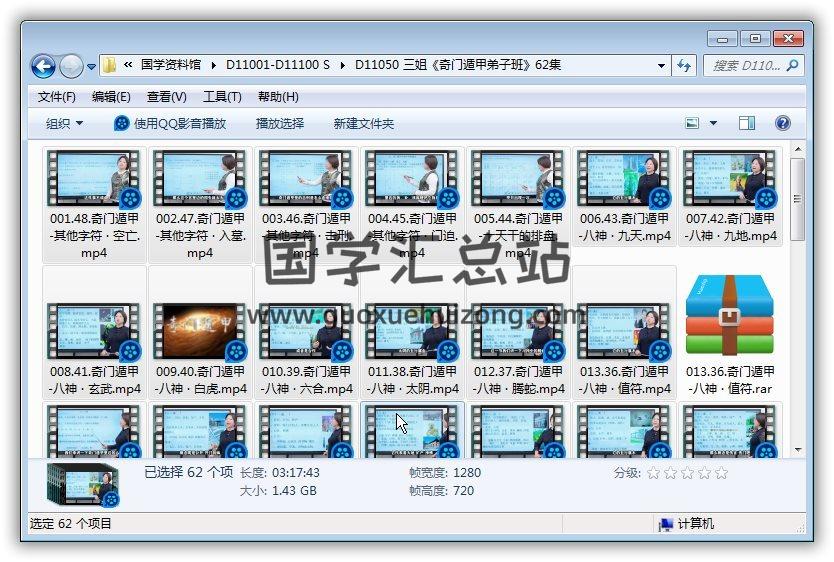The image size is (834, 562).
Task: Expand arrow after 国学资料馆 breadcrumb
Action: tap(214, 65)
